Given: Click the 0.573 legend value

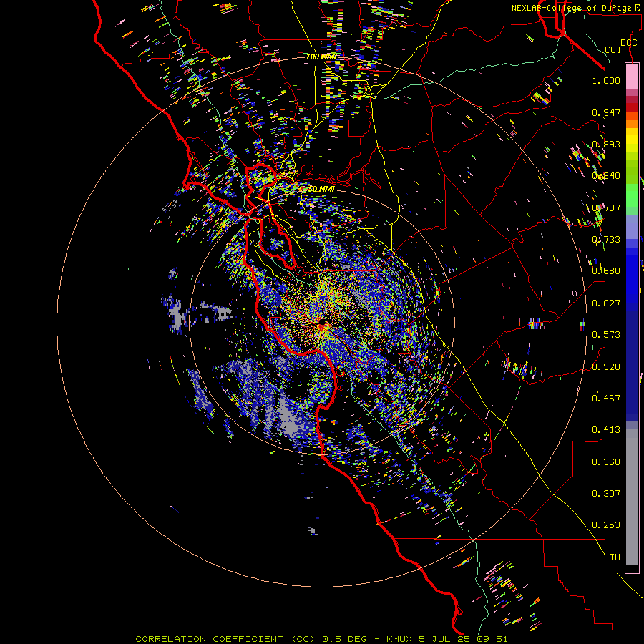Looking at the screenshot, I should [x=606, y=335].
